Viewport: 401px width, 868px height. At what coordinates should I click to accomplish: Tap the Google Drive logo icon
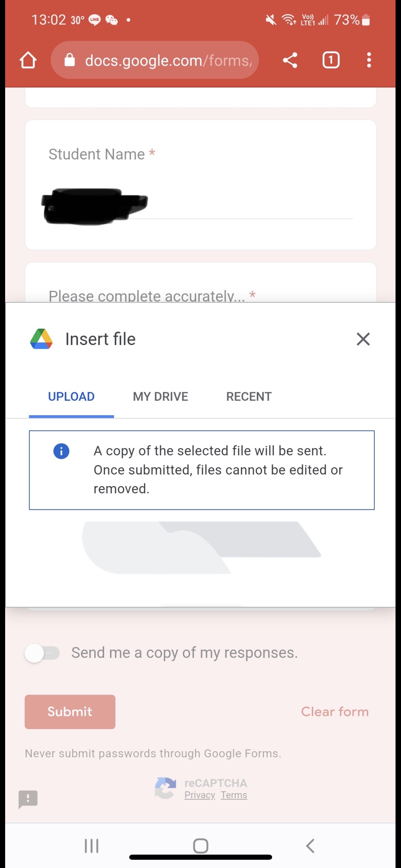(41, 339)
